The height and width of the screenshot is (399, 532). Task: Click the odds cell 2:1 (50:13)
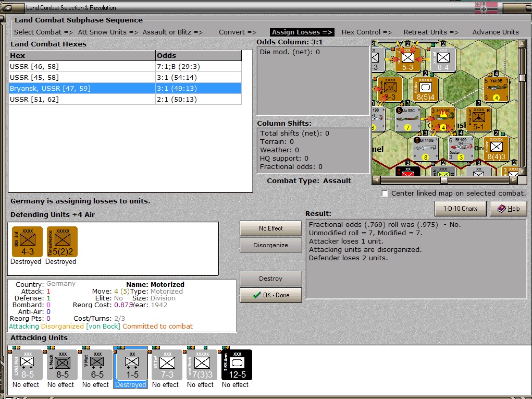tap(199, 100)
